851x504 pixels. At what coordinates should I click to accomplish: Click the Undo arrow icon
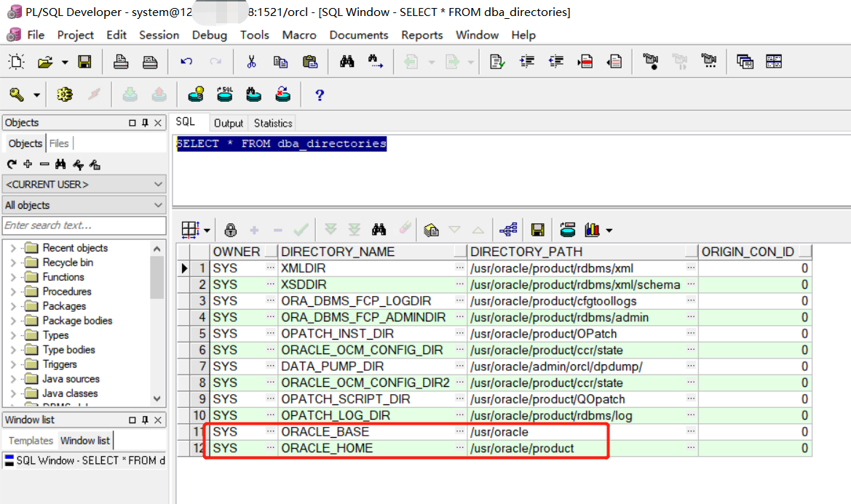(186, 62)
